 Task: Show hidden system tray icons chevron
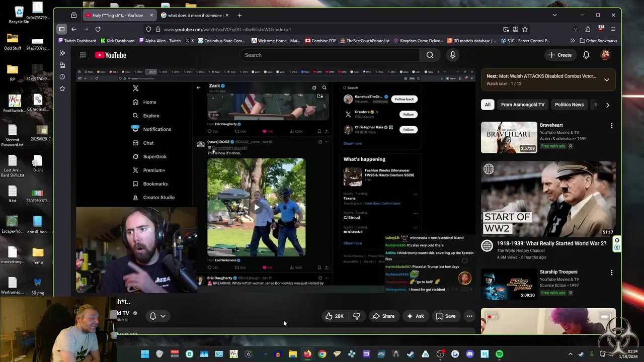click(x=570, y=354)
